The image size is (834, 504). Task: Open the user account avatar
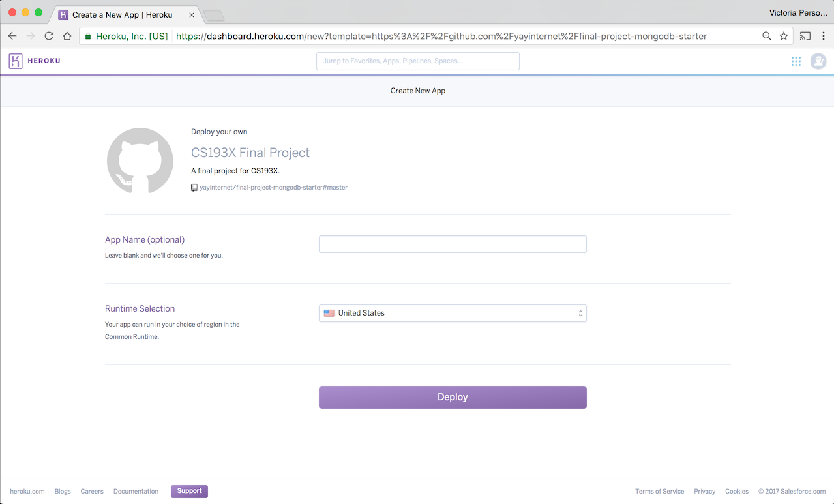coord(818,61)
